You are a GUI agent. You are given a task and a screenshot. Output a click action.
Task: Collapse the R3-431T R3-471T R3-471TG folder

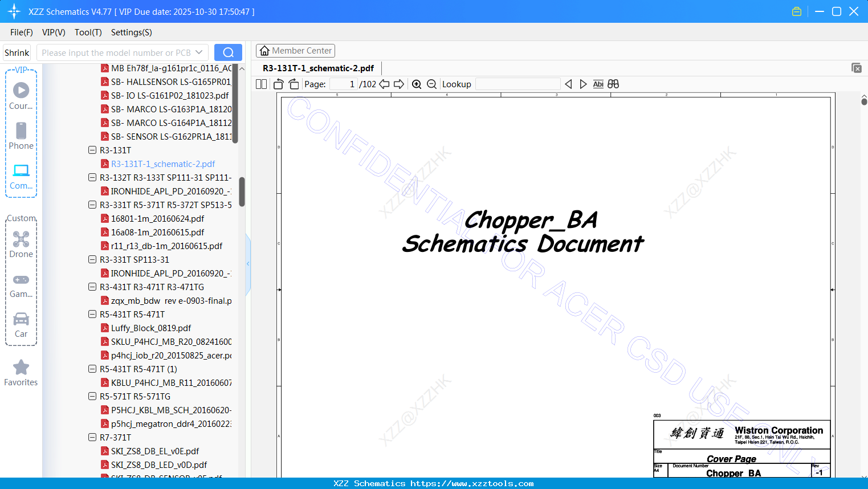point(92,287)
